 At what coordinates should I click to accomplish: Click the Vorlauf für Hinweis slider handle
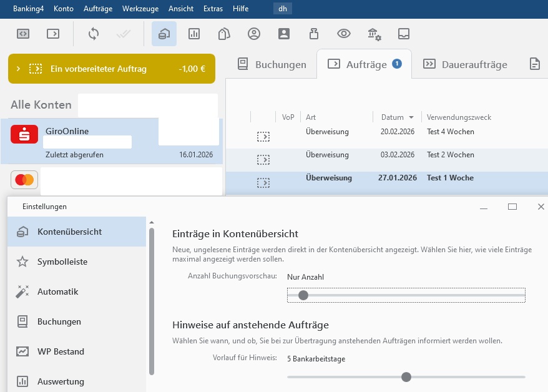click(x=406, y=377)
